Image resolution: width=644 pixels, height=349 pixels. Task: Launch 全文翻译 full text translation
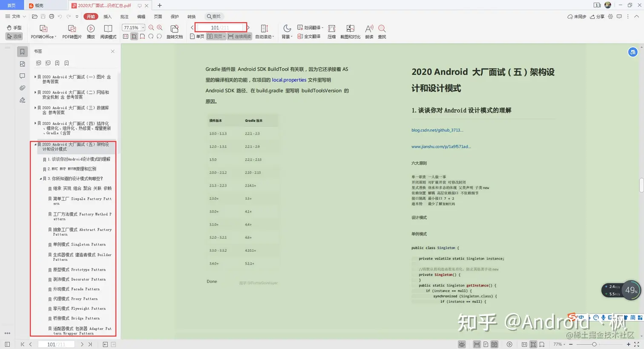point(309,37)
